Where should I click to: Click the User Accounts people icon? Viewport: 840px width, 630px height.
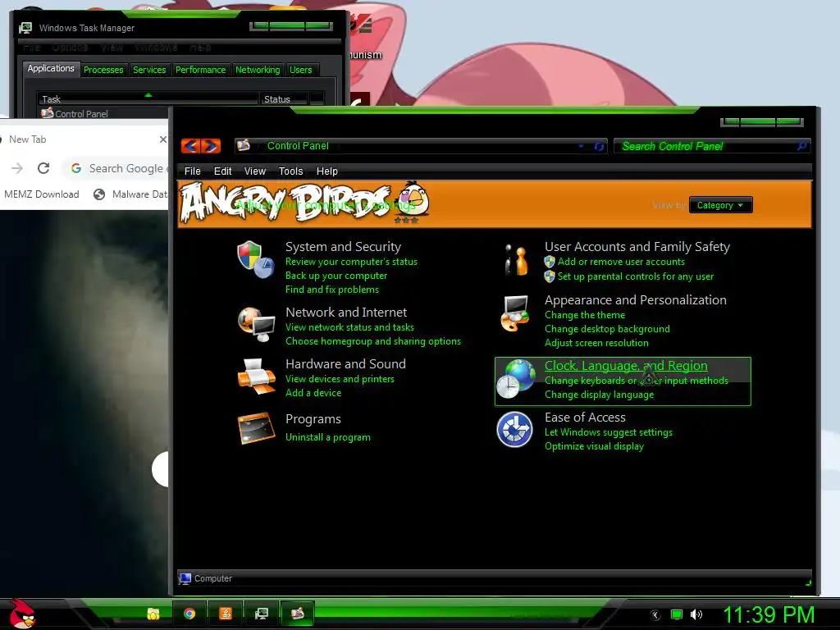516,260
